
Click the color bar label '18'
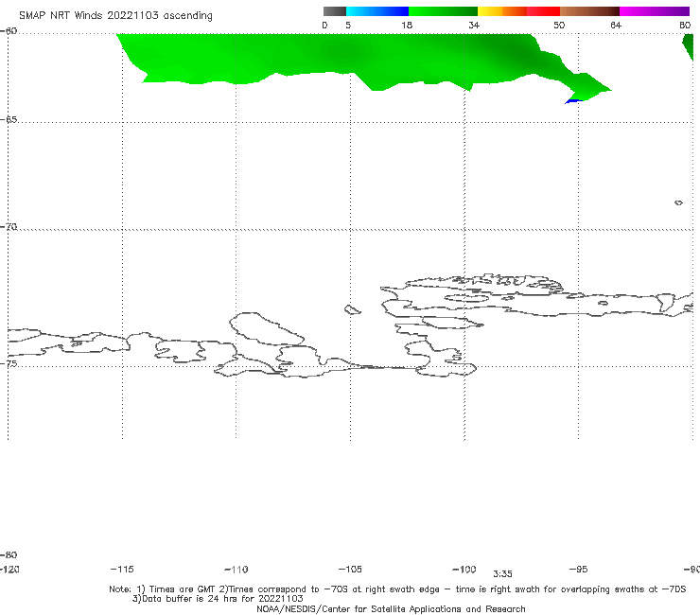[407, 25]
